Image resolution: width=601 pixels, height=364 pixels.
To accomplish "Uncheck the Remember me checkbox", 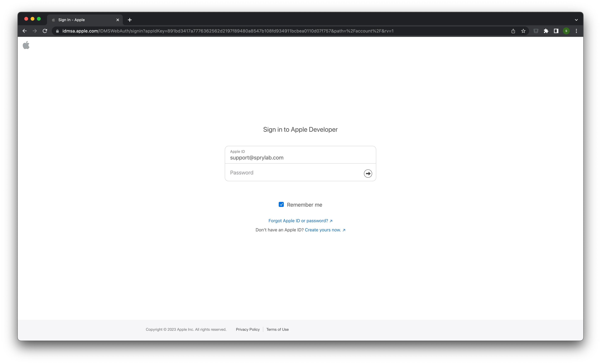I will [281, 204].
